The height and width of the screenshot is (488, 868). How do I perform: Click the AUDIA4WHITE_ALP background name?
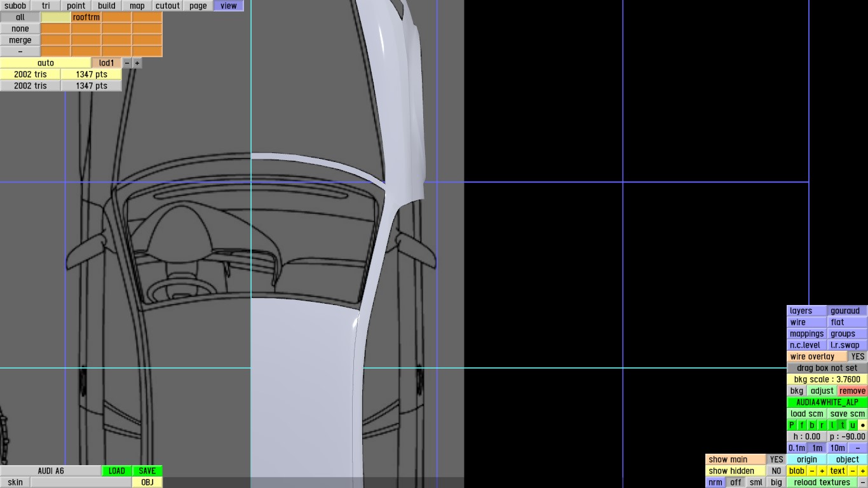pos(827,402)
